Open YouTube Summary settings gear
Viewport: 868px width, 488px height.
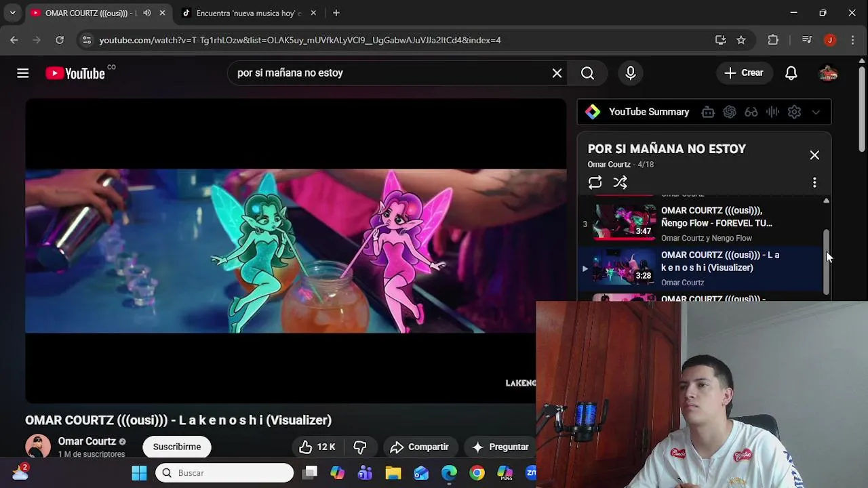click(795, 113)
